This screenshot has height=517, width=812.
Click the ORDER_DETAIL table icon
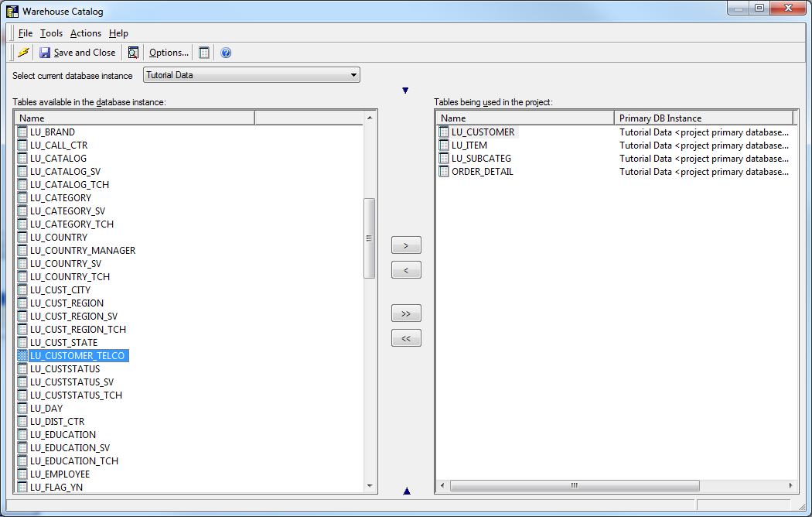pos(444,172)
